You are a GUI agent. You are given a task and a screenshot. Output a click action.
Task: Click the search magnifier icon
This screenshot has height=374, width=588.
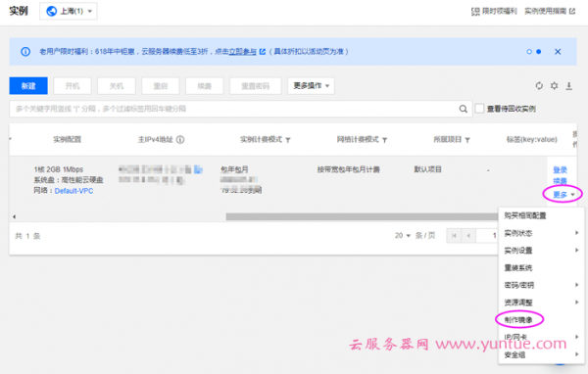click(x=464, y=109)
